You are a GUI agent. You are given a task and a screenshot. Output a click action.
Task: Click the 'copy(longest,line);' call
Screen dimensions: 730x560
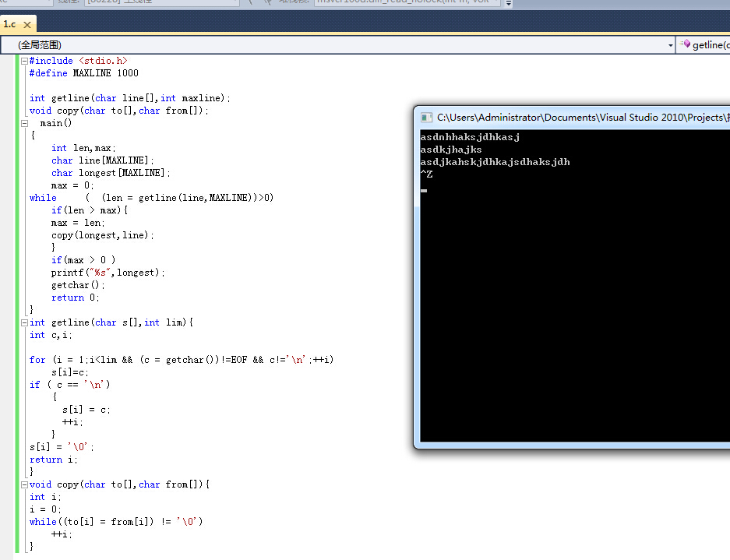pos(102,235)
